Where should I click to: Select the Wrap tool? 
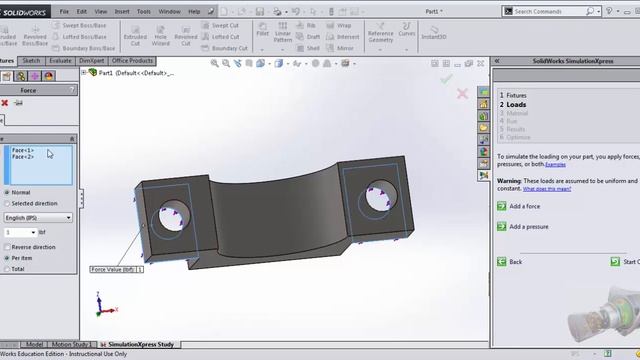pos(339,25)
